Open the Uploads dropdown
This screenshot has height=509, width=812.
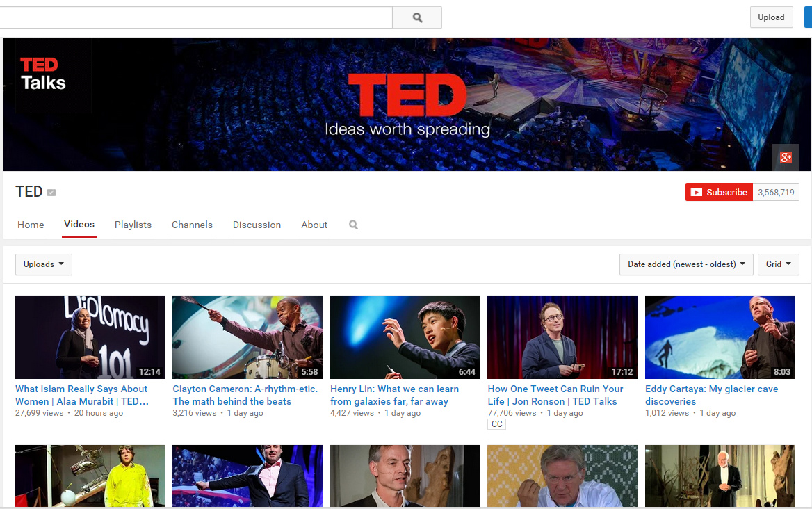pos(44,264)
